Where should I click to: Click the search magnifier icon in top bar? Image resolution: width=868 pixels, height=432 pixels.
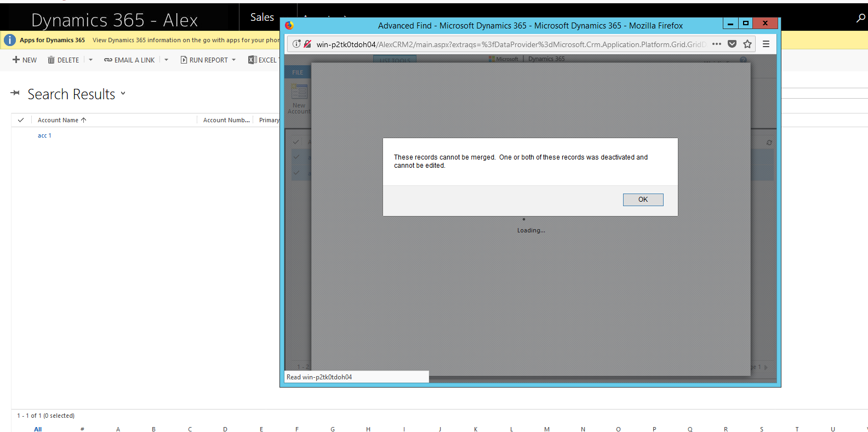coord(861,18)
